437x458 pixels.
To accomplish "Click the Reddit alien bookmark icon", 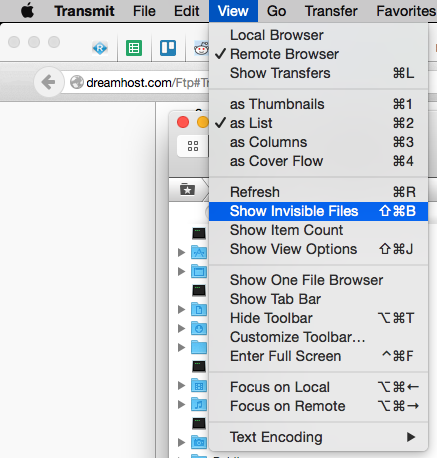I will tap(201, 49).
